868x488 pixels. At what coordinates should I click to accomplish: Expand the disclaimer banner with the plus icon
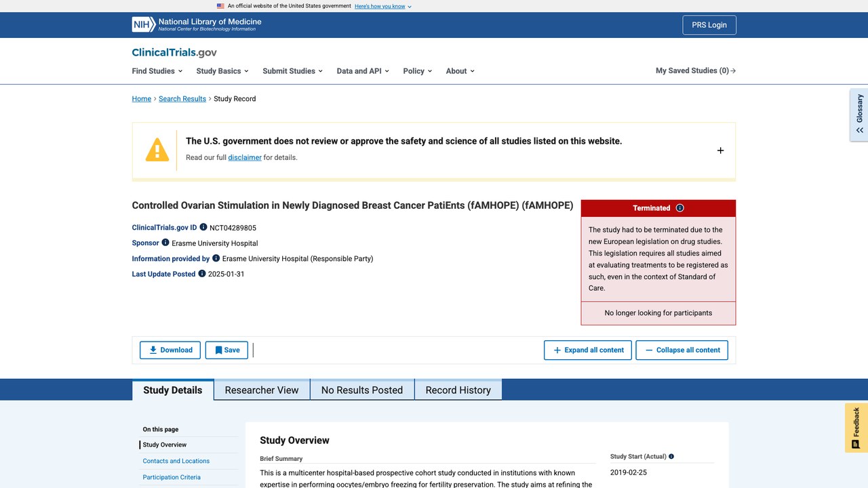click(720, 150)
